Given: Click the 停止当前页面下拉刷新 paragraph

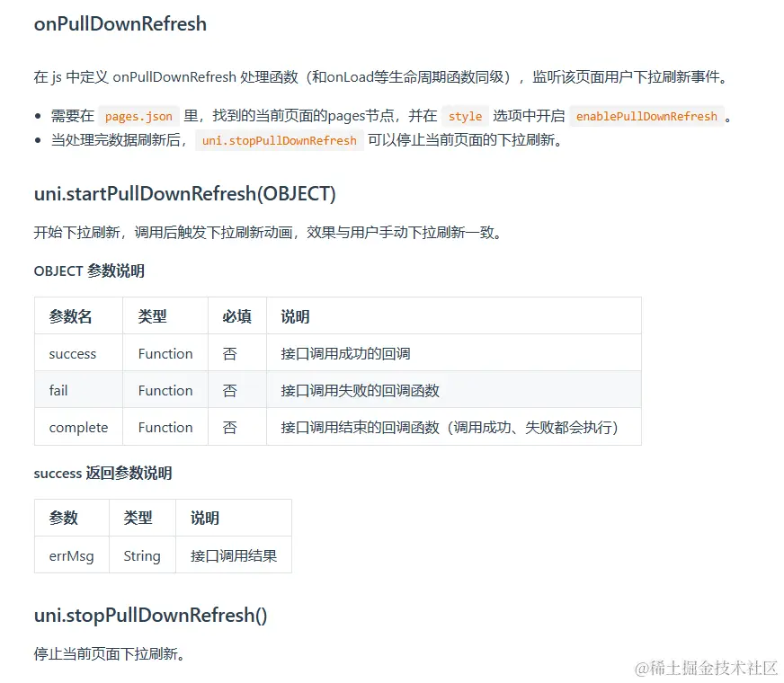Looking at the screenshot, I should pyautogui.click(x=110, y=653).
